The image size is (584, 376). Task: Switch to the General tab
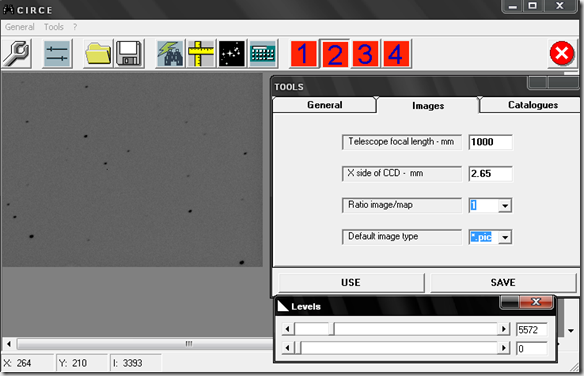(x=324, y=105)
